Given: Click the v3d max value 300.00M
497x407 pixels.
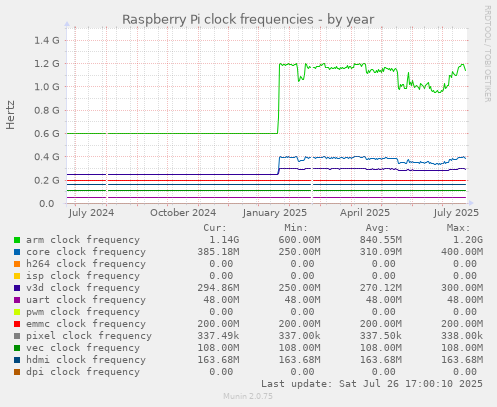Looking at the screenshot, I should (x=462, y=288).
